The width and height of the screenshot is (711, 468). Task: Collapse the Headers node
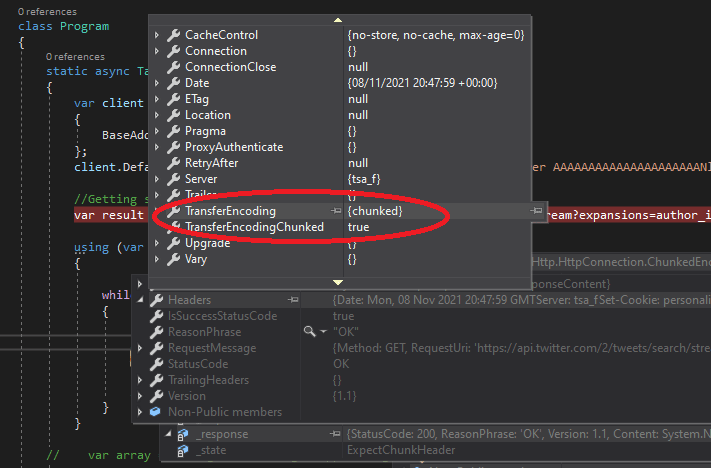pos(141,300)
